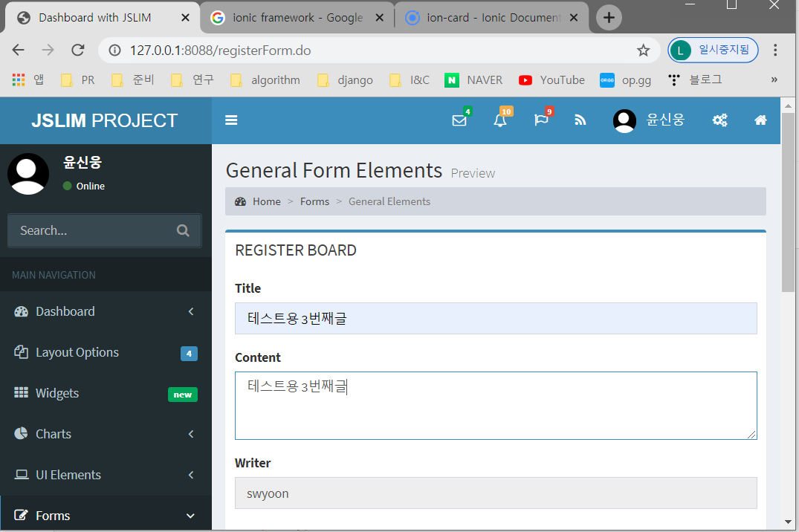Click the breadcrumb dashboard icon

[x=241, y=202]
